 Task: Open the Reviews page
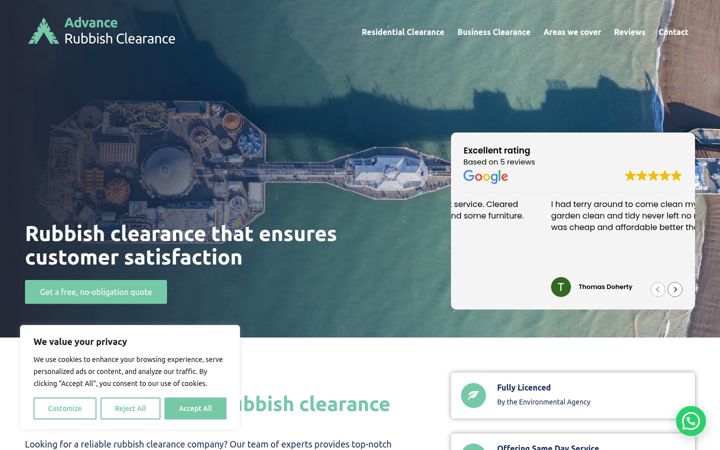coord(630,32)
